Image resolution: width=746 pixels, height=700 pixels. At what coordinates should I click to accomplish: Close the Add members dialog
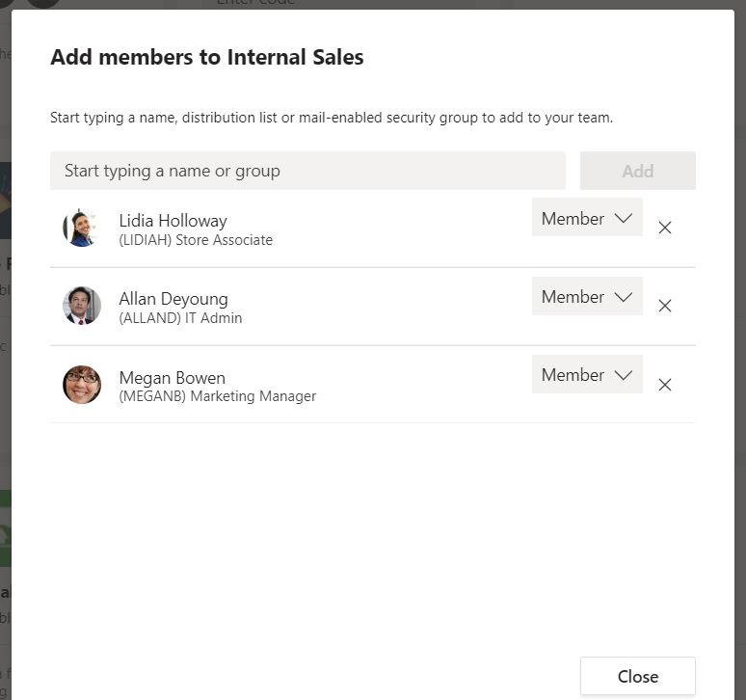(637, 676)
